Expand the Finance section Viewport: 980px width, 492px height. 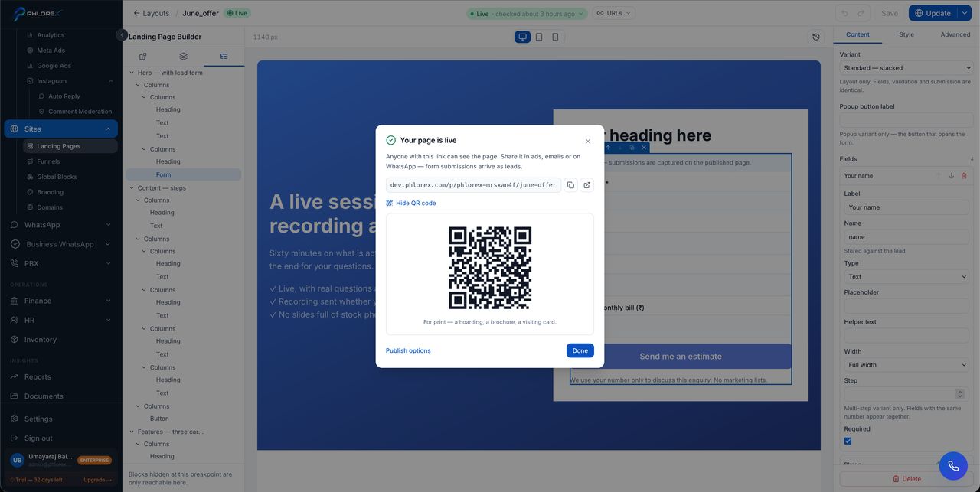click(x=108, y=301)
